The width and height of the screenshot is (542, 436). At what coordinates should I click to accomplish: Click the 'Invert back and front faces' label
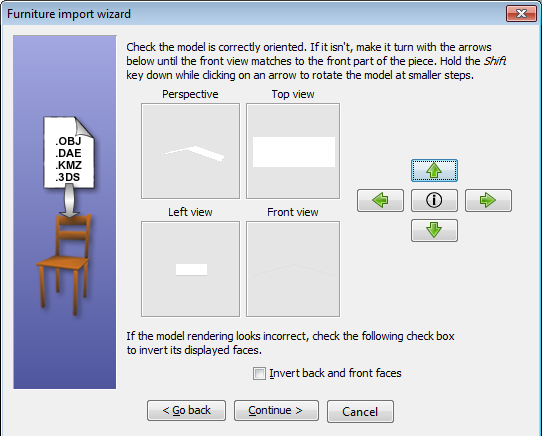pos(335,373)
